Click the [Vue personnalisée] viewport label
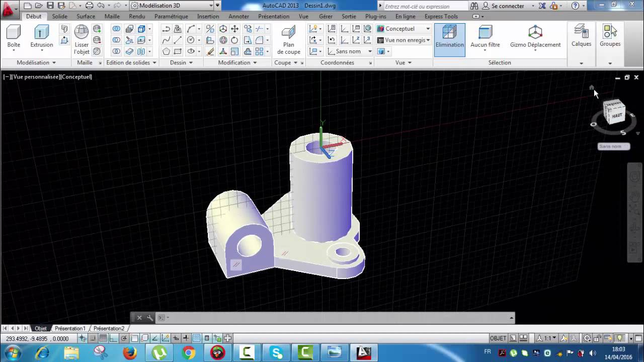Image resolution: width=644 pixels, height=362 pixels. click(34, 77)
